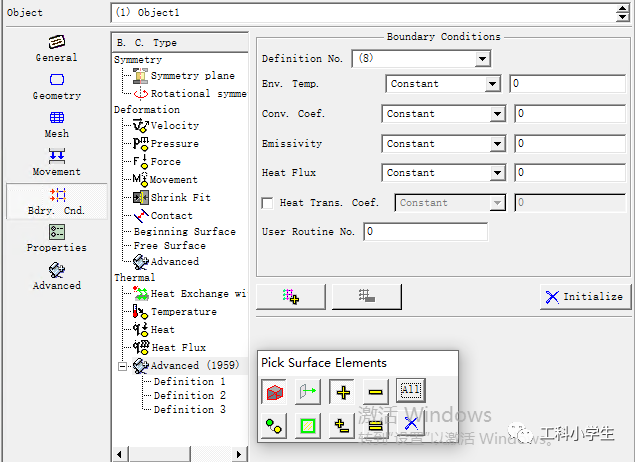Select Heat Exchange with environment item
The height and width of the screenshot is (462, 635).
click(190, 294)
